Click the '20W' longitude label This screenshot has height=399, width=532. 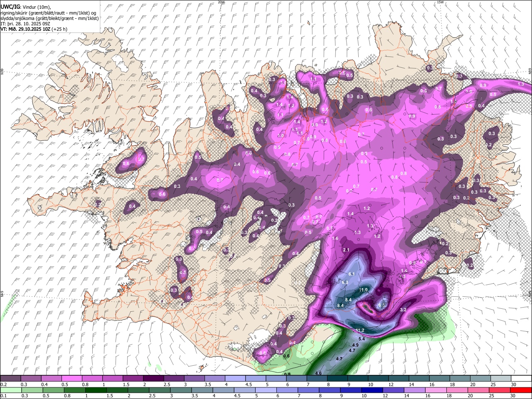click(221, 2)
